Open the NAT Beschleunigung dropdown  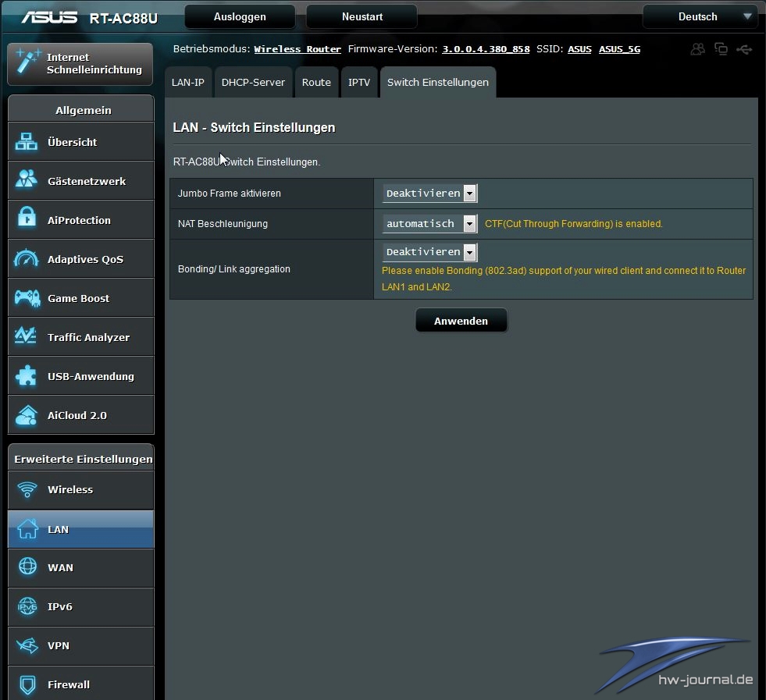point(430,223)
